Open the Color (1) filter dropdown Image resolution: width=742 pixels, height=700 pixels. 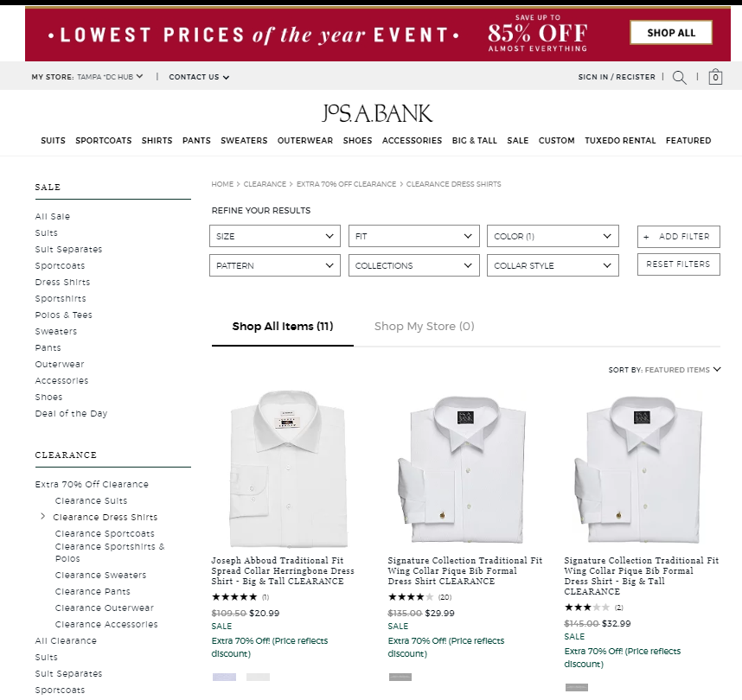click(x=553, y=236)
